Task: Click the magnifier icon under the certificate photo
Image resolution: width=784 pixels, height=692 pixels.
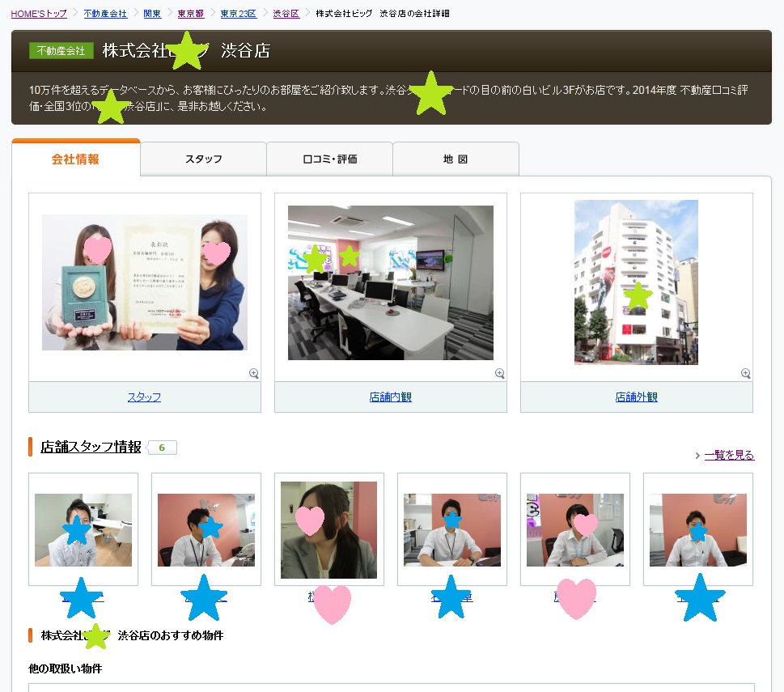Action: [254, 373]
